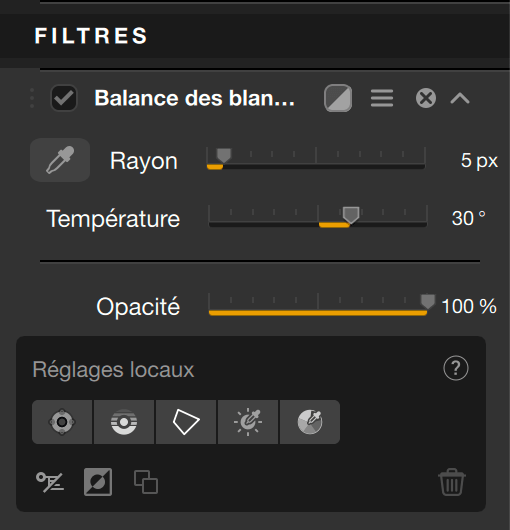Toggle the invert mask button
This screenshot has width=510, height=530.
pos(98,482)
